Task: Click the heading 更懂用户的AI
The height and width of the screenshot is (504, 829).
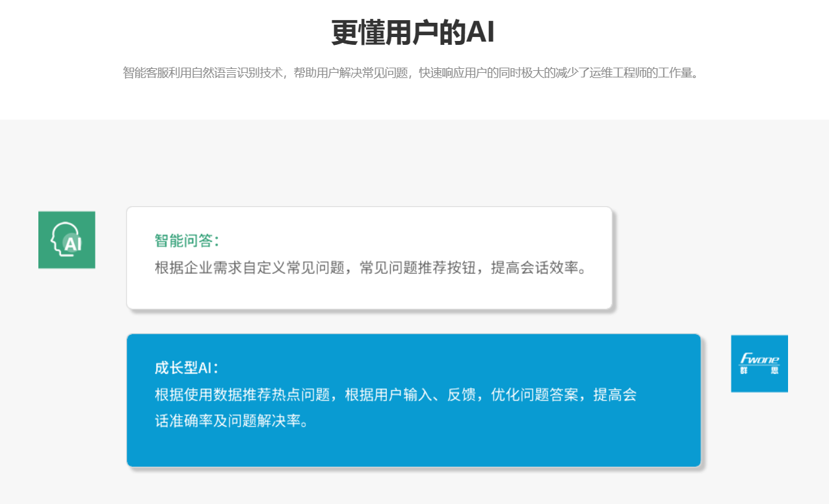Action: [x=414, y=33]
